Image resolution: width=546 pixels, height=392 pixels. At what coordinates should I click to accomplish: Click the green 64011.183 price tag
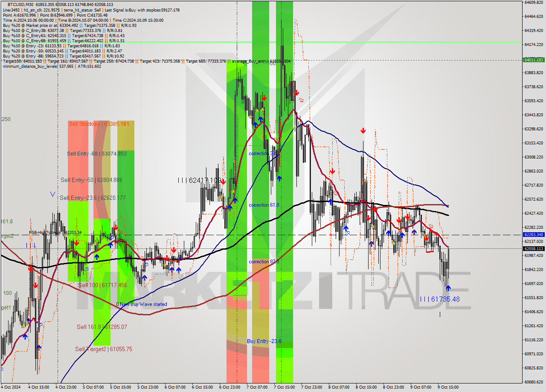[534, 60]
